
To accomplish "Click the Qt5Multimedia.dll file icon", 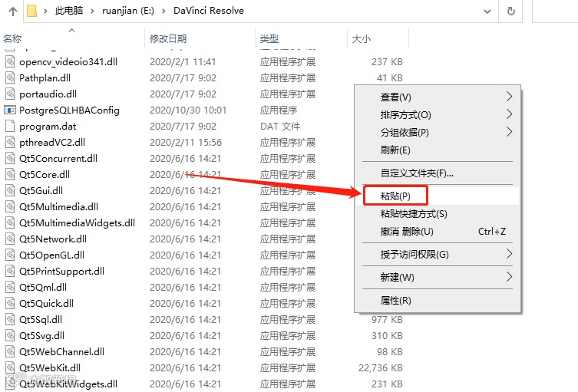I will 10,206.
